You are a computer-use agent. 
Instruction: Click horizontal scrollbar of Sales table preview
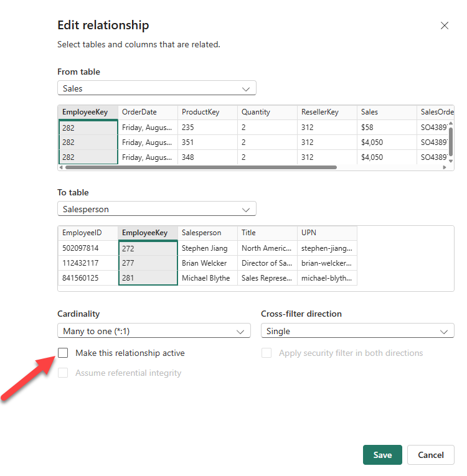tap(199, 167)
